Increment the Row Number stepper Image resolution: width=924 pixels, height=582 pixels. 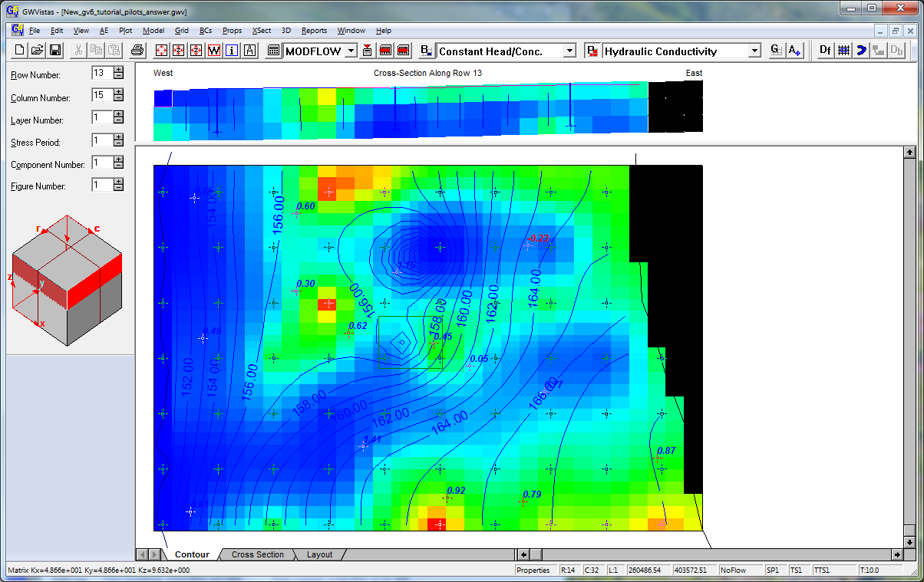coord(118,70)
